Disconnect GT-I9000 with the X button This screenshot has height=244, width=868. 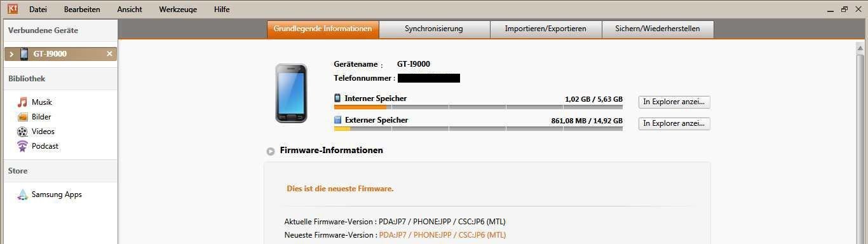click(109, 54)
